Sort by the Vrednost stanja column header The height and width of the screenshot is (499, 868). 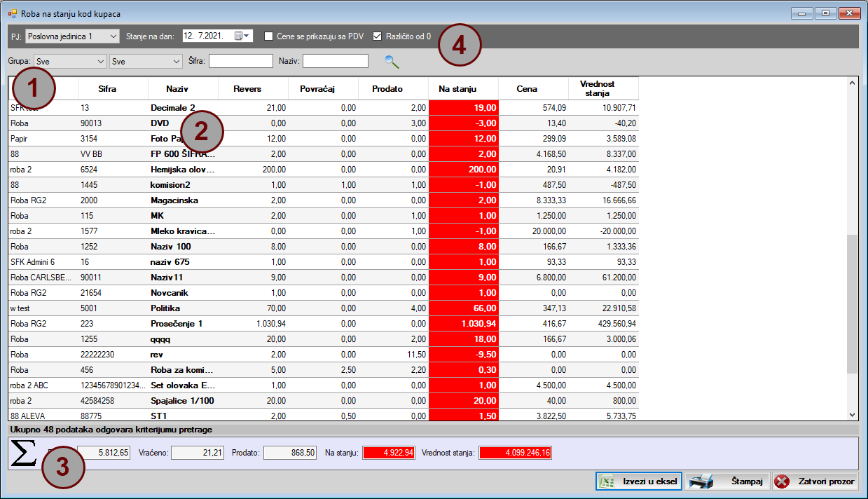tap(603, 89)
